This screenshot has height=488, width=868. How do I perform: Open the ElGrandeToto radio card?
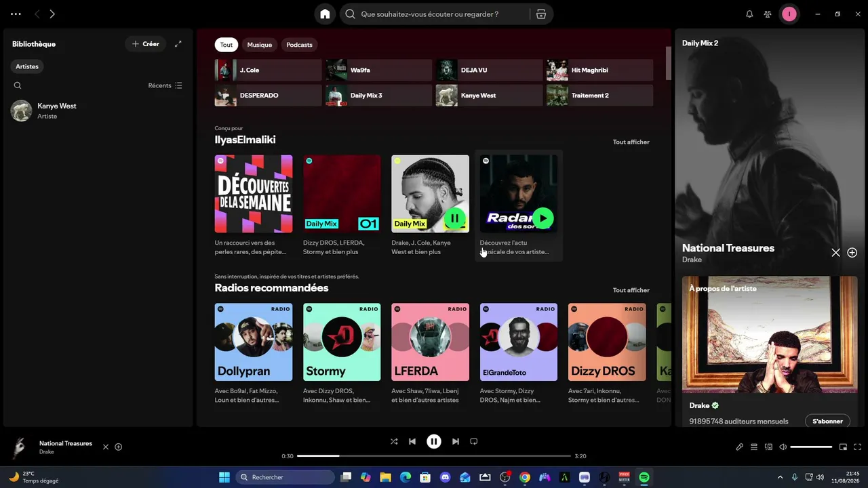point(519,354)
